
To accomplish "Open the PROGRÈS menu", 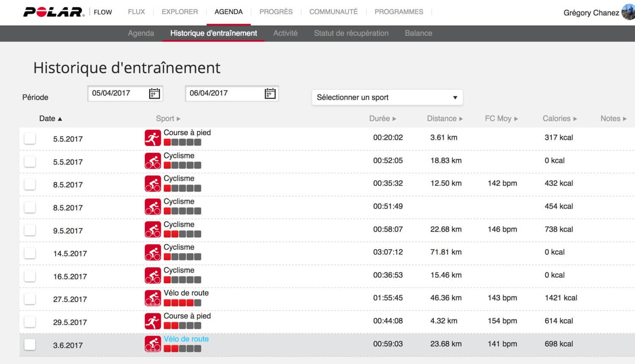I will (276, 12).
